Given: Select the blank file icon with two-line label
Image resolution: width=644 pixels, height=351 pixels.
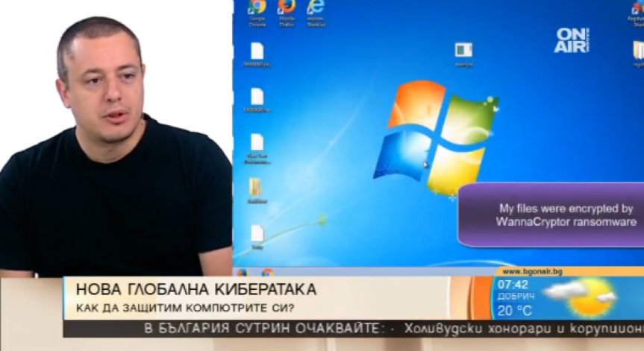Looking at the screenshot, I should point(257,148).
